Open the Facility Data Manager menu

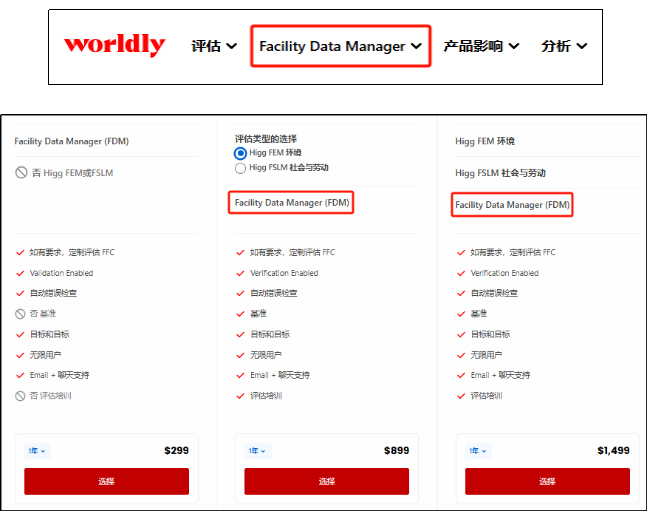pyautogui.click(x=340, y=46)
